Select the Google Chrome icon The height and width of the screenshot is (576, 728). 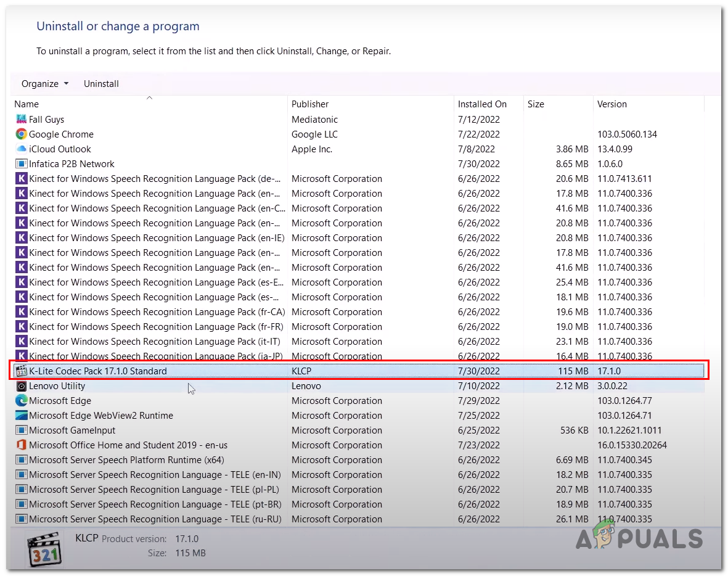point(21,134)
